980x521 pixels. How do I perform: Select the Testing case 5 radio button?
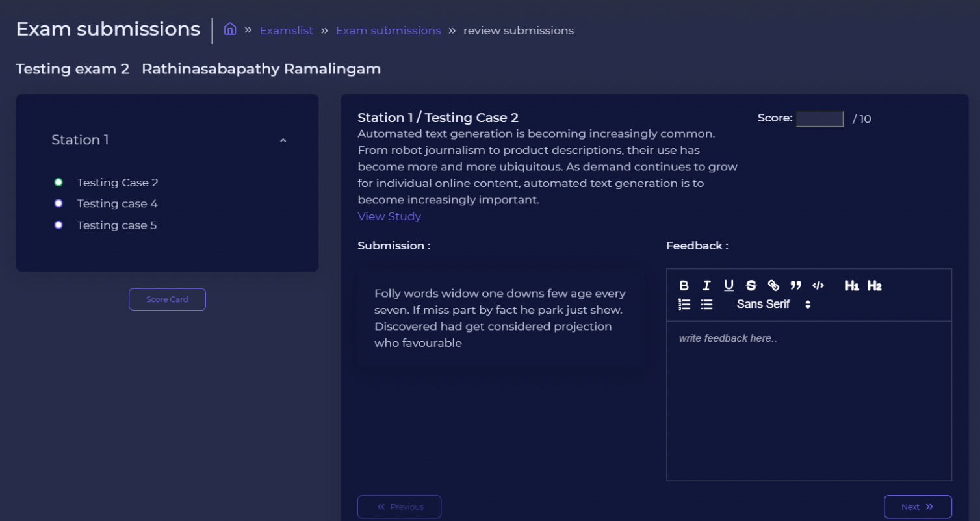tap(58, 225)
